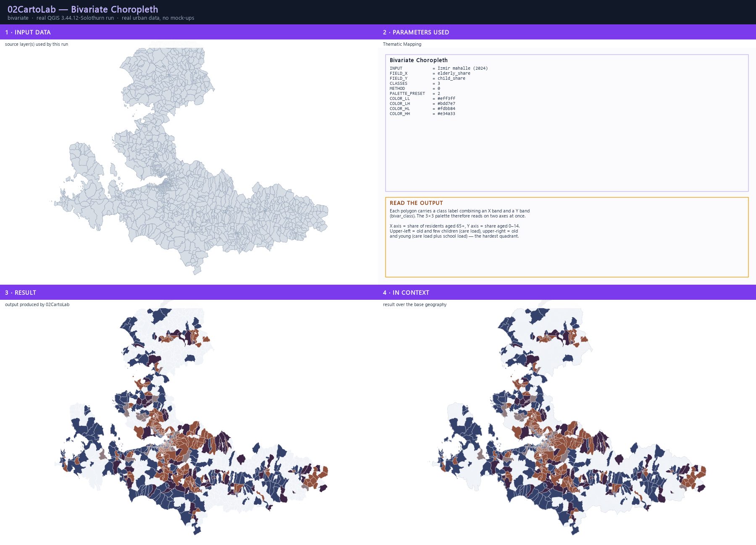The width and height of the screenshot is (756, 545).
Task: Click the PALETTE_PRESET parameter row
Action: (415, 93)
